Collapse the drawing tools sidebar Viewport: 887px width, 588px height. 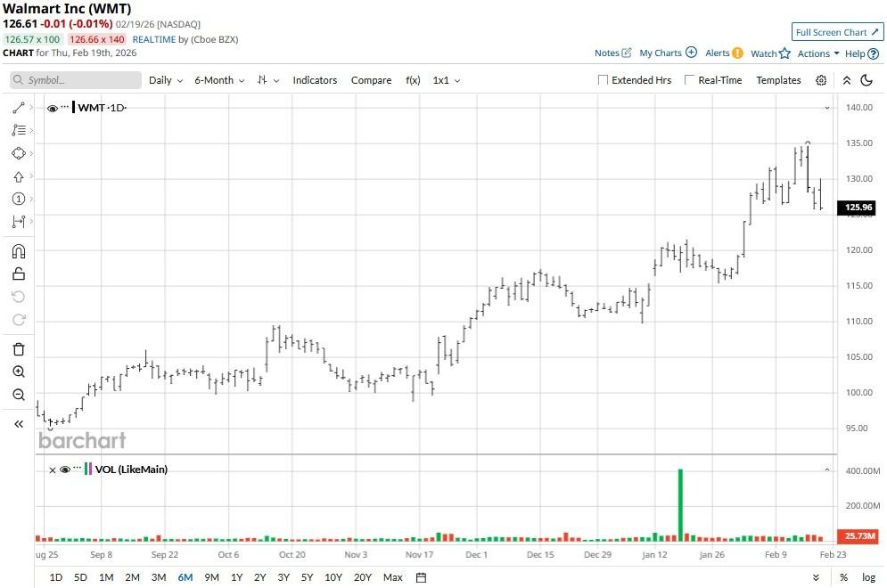click(18, 424)
